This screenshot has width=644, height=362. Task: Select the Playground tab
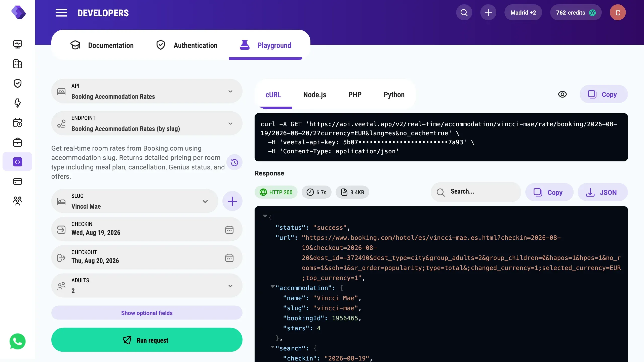pos(265,45)
